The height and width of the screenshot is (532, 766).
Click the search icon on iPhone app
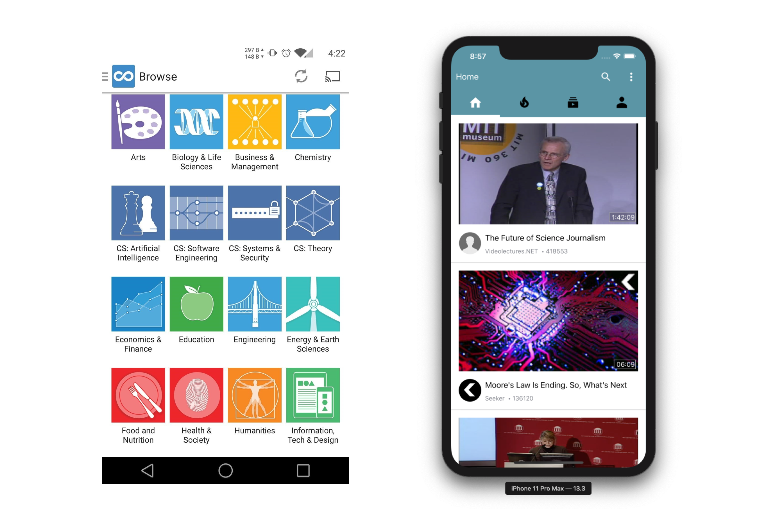pos(605,77)
